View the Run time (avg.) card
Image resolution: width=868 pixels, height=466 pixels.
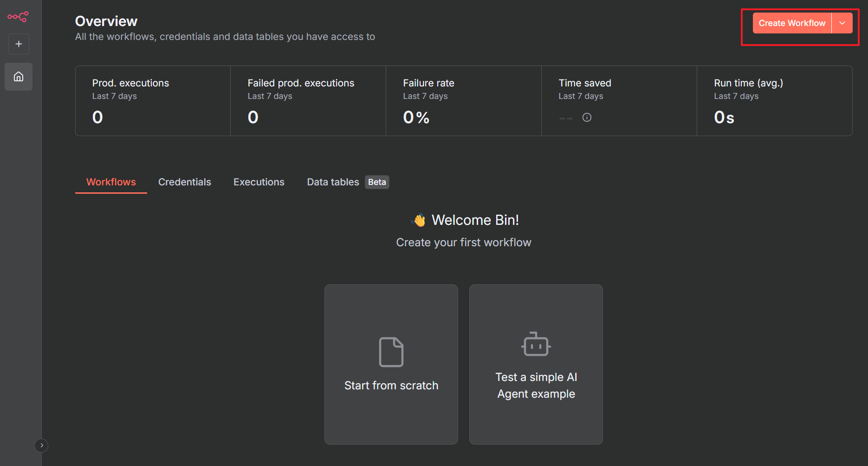pyautogui.click(x=774, y=101)
